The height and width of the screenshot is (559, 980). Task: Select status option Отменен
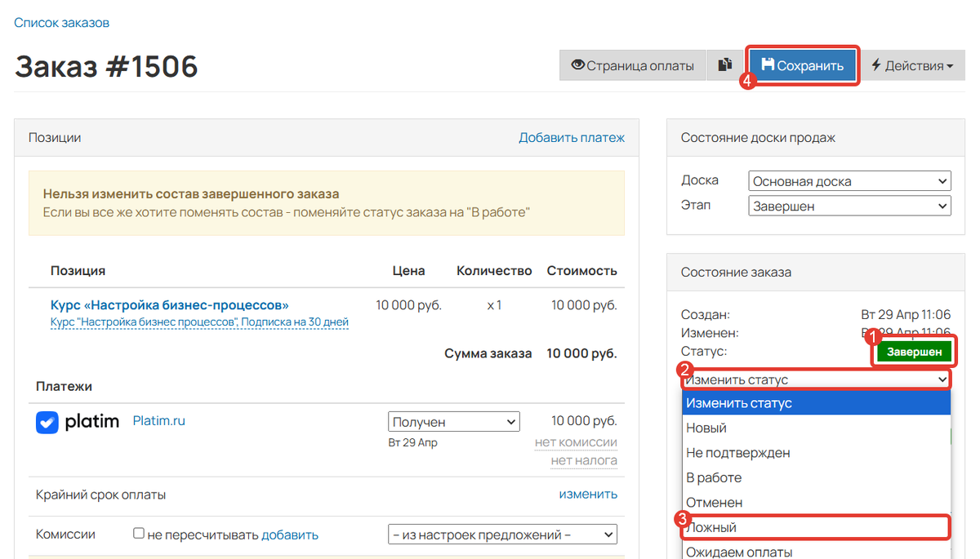coord(817,503)
